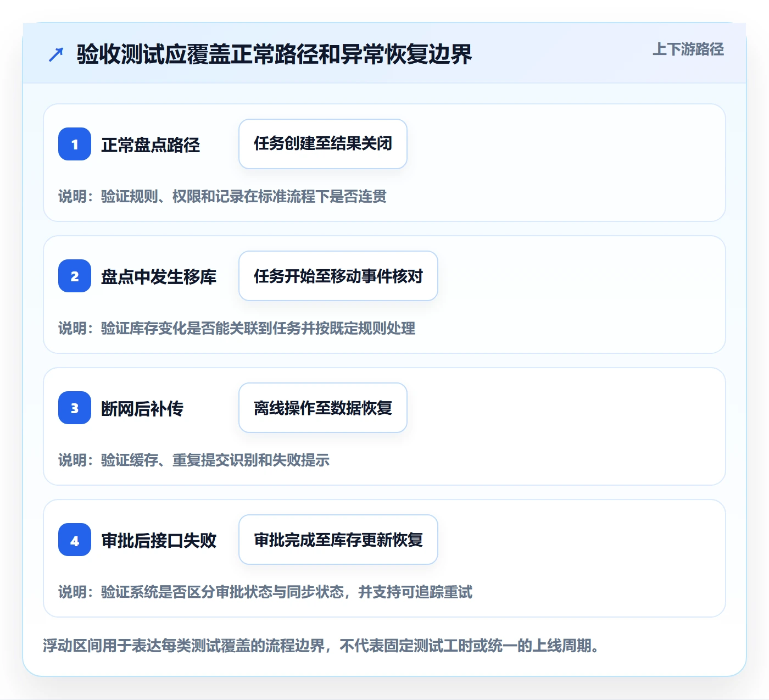Click the number 2 step badge
This screenshot has height=700, width=769.
pyautogui.click(x=75, y=276)
